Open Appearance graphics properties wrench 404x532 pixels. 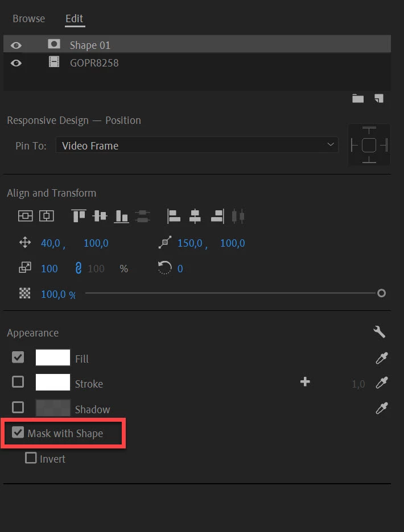coord(379,332)
